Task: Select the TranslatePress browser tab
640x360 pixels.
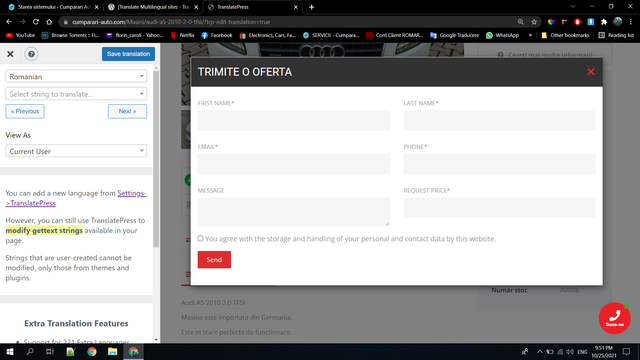Action: [252, 7]
